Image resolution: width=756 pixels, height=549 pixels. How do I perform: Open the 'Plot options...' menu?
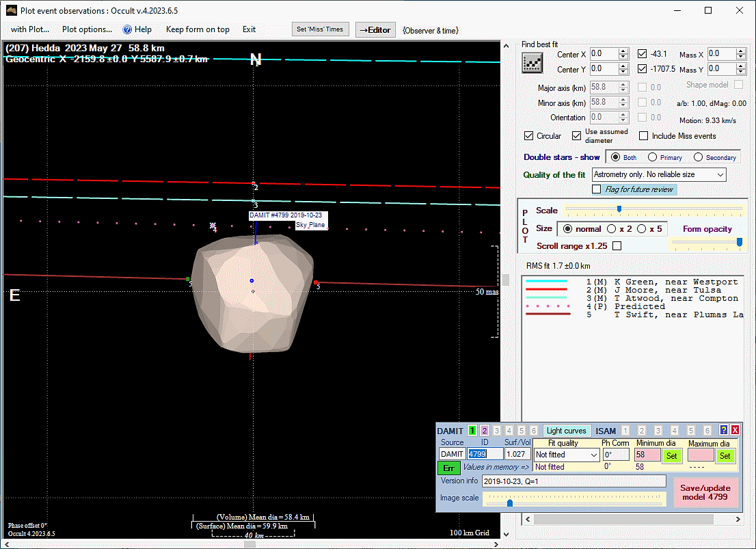(87, 29)
